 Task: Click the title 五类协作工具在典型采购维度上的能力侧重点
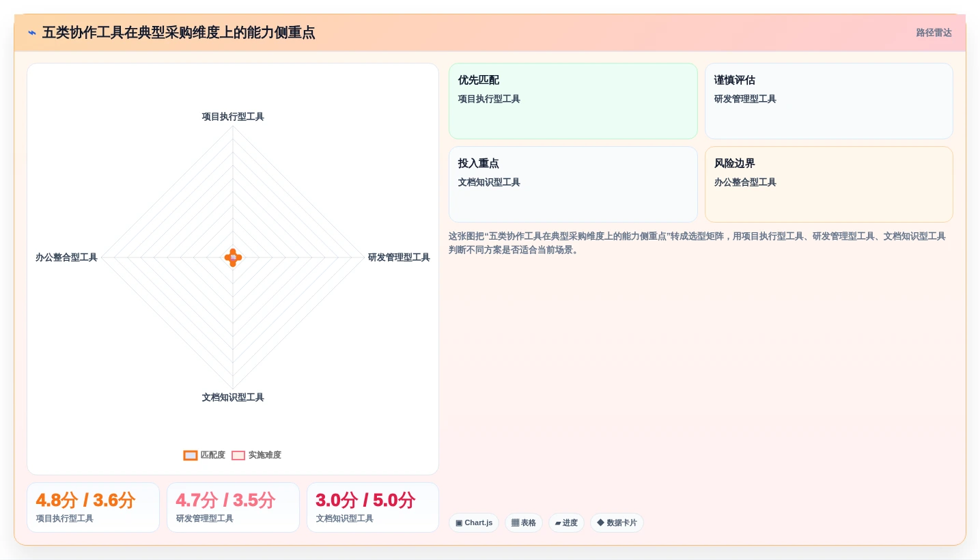(179, 33)
